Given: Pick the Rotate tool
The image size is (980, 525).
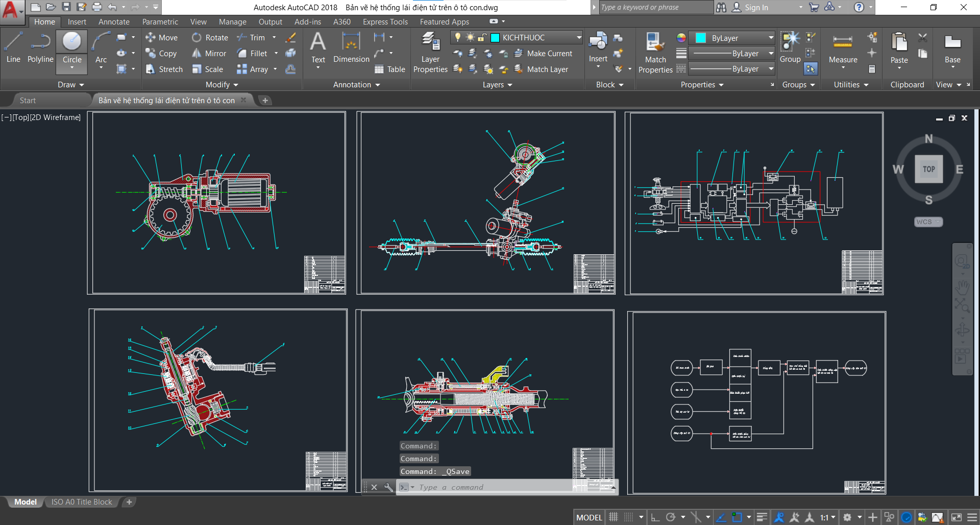Looking at the screenshot, I should pyautogui.click(x=210, y=37).
